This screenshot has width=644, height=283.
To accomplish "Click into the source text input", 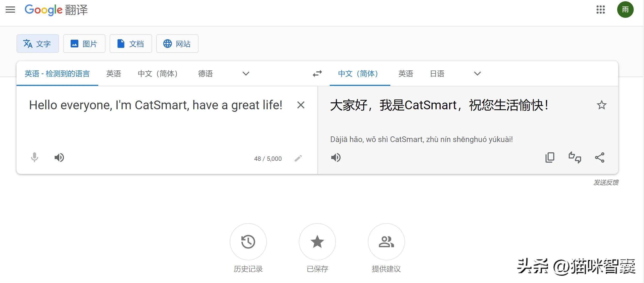I will [x=156, y=105].
